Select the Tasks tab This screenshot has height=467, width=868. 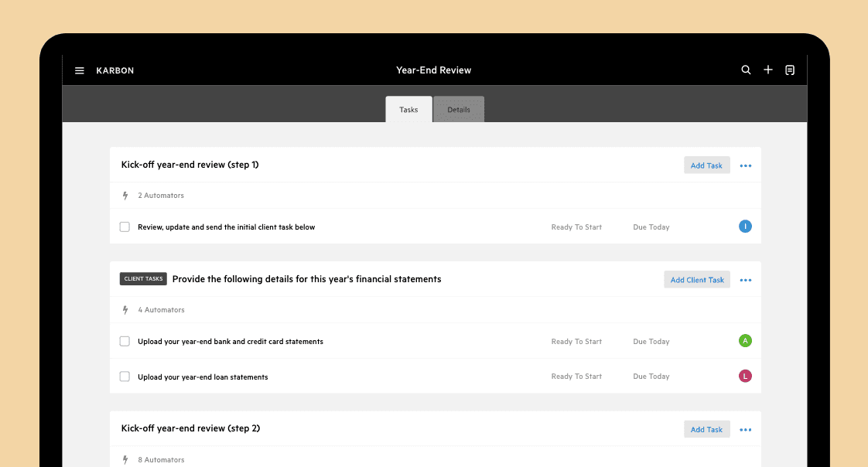(x=408, y=110)
